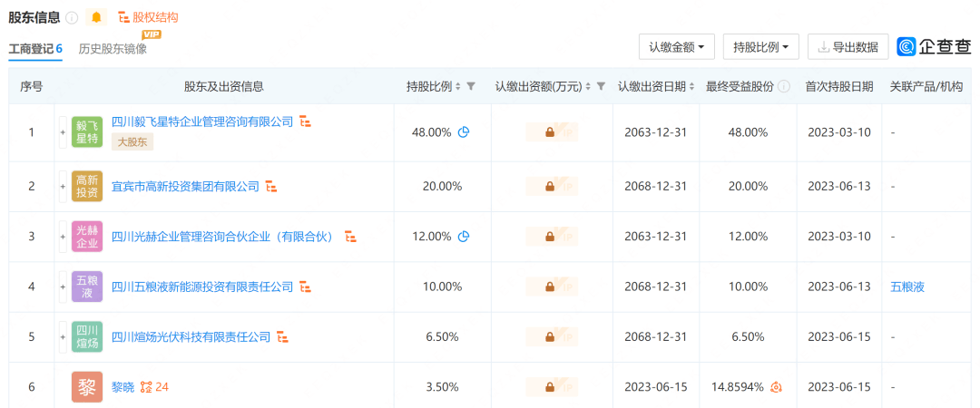980x408 pixels.
Task: Switch to the 工商登记 tab
Action: [35, 49]
